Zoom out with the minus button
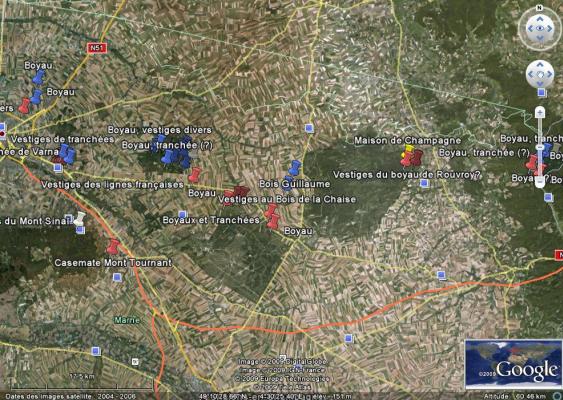 540,182
